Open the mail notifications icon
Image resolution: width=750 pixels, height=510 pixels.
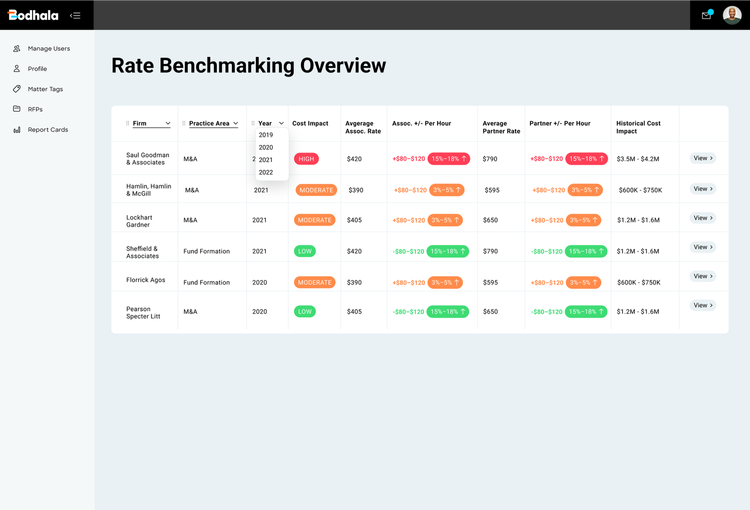click(706, 15)
